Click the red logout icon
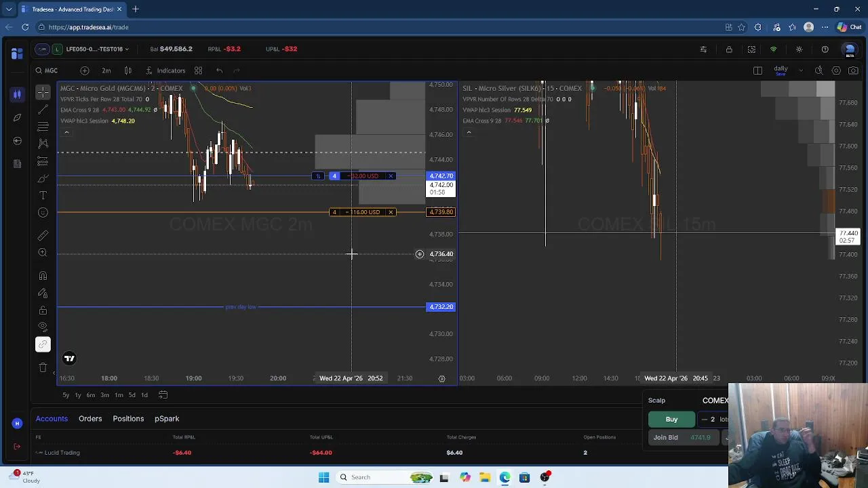 click(17, 446)
